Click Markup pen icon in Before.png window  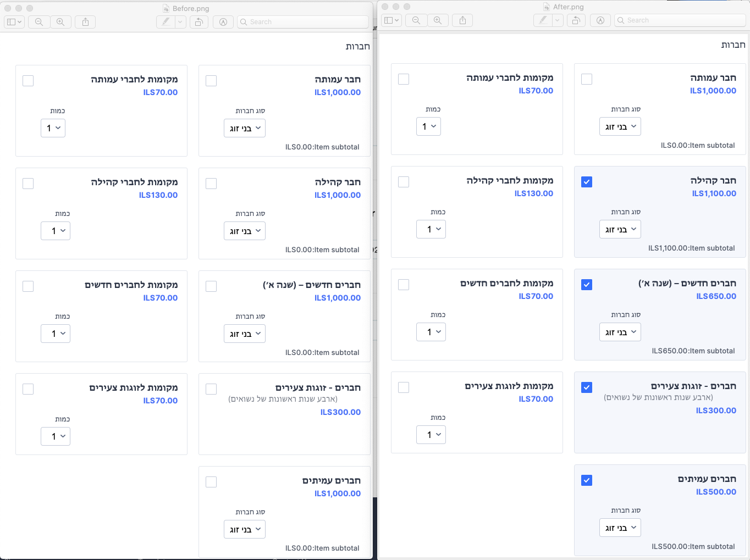[x=166, y=22]
